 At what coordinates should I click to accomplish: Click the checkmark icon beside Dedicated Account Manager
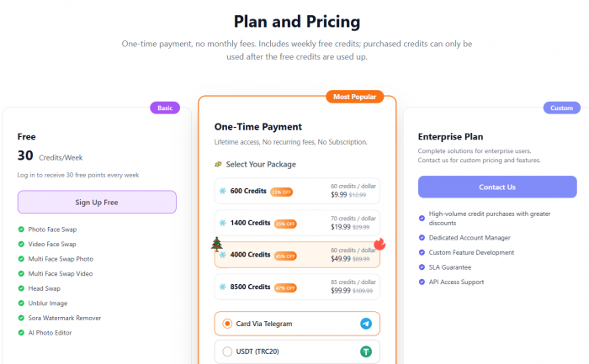pos(422,238)
